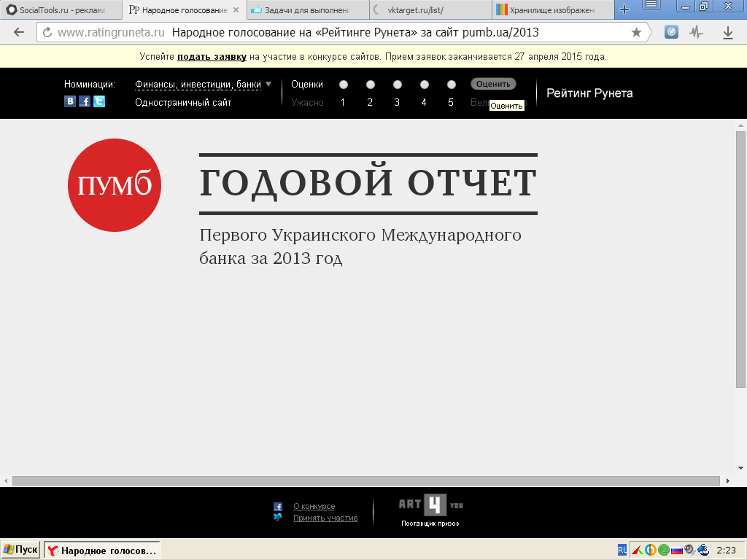Click the Russian flag tray icon

[676, 551]
